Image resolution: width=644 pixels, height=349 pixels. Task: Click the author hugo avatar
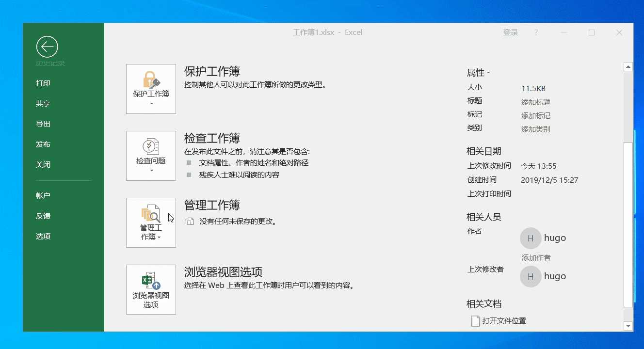[531, 238]
